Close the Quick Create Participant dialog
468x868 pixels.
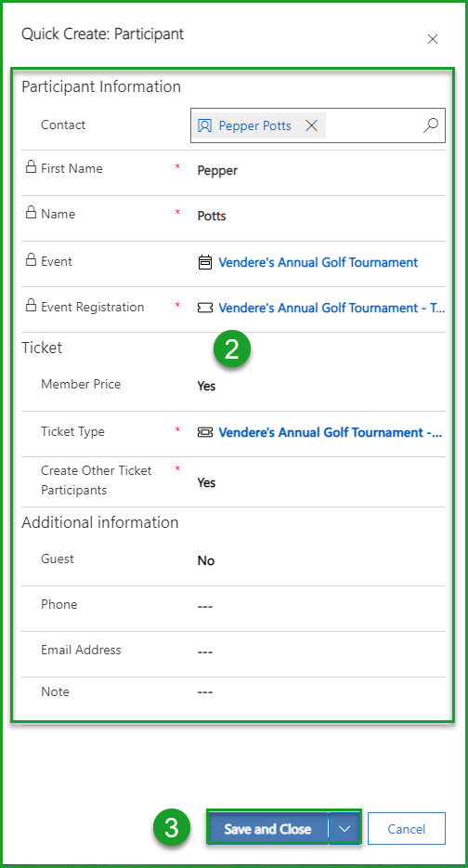pyautogui.click(x=433, y=39)
